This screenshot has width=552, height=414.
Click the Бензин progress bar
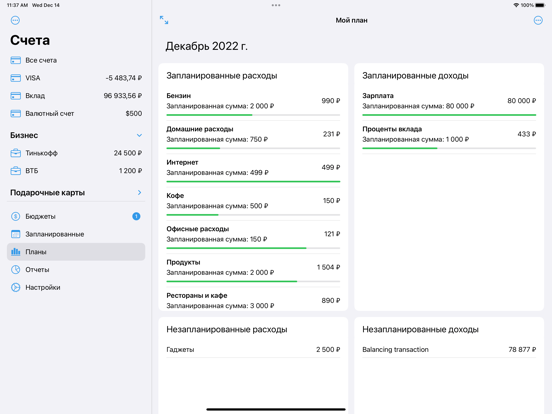(x=253, y=115)
